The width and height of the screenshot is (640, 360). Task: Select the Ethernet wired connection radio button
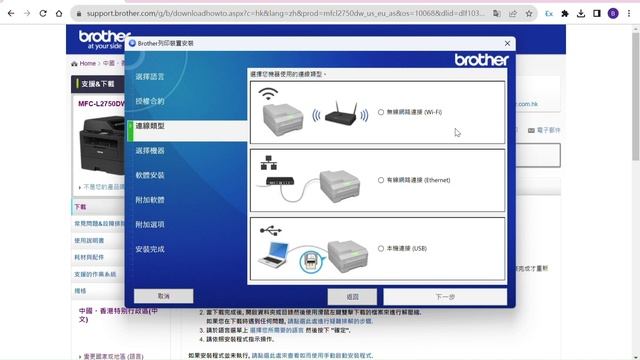(x=381, y=180)
